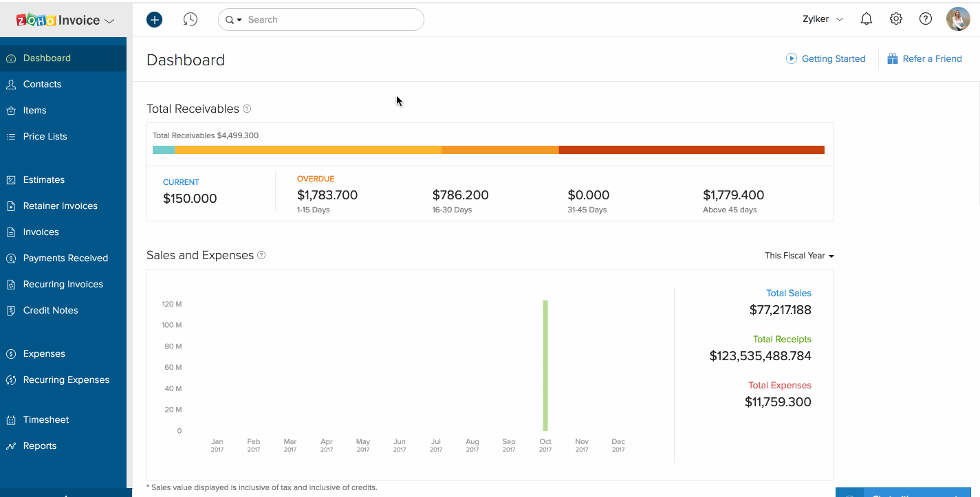
Task: Click into the Search field
Action: coord(330,20)
